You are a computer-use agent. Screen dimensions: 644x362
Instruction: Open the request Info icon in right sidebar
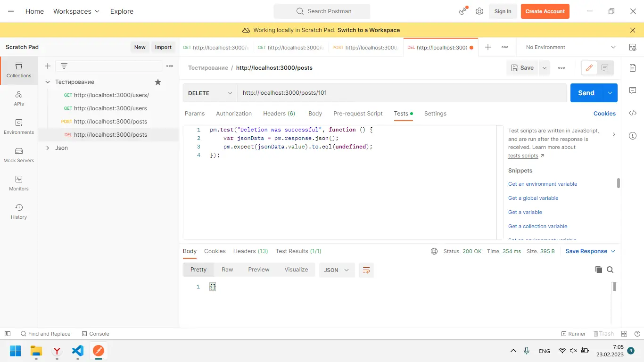[633, 136]
